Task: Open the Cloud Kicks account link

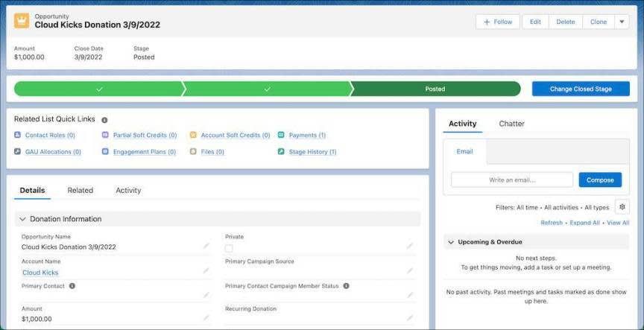Action: (x=40, y=273)
